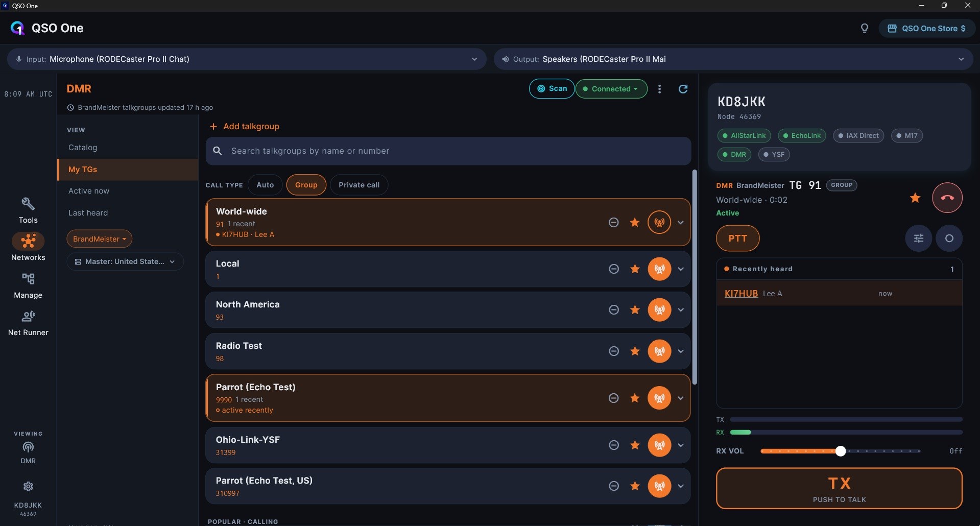The image size is (980, 526).
Task: Open the Output speakers dropdown
Action: [733, 59]
